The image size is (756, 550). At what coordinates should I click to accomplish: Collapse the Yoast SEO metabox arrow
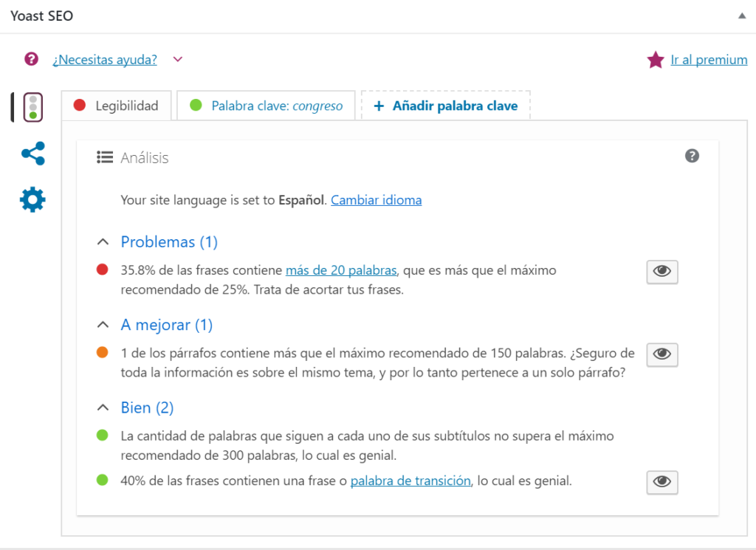741,16
